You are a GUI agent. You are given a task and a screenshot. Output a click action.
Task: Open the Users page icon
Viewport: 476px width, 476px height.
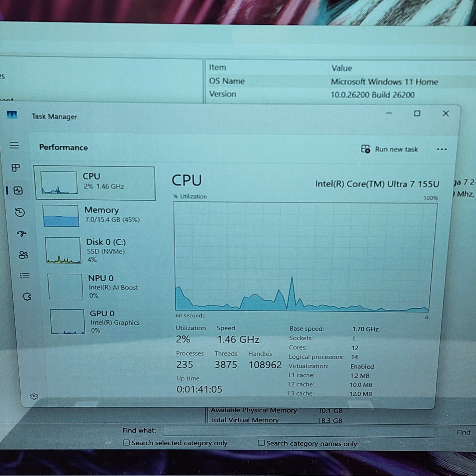pyautogui.click(x=23, y=255)
